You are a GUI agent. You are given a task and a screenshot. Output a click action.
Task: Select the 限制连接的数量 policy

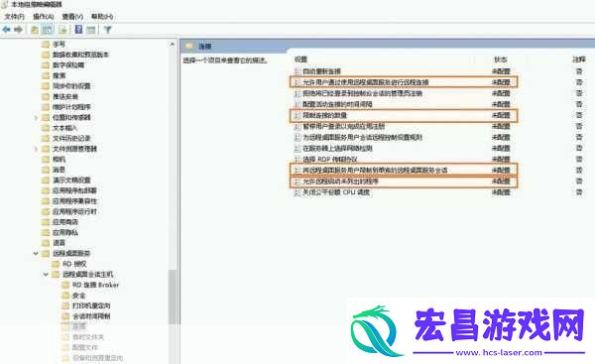pyautogui.click(x=324, y=115)
